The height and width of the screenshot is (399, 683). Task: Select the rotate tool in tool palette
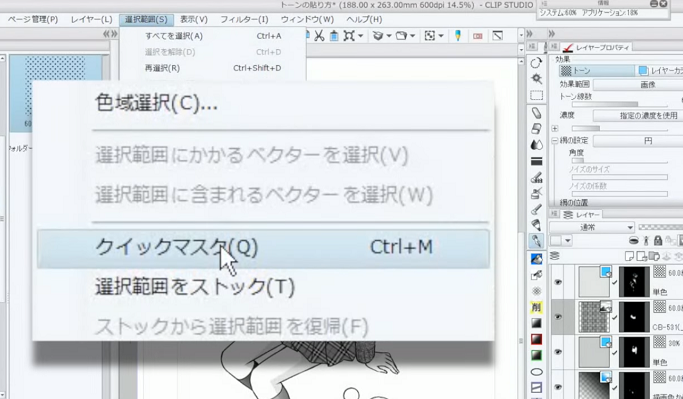click(x=536, y=63)
